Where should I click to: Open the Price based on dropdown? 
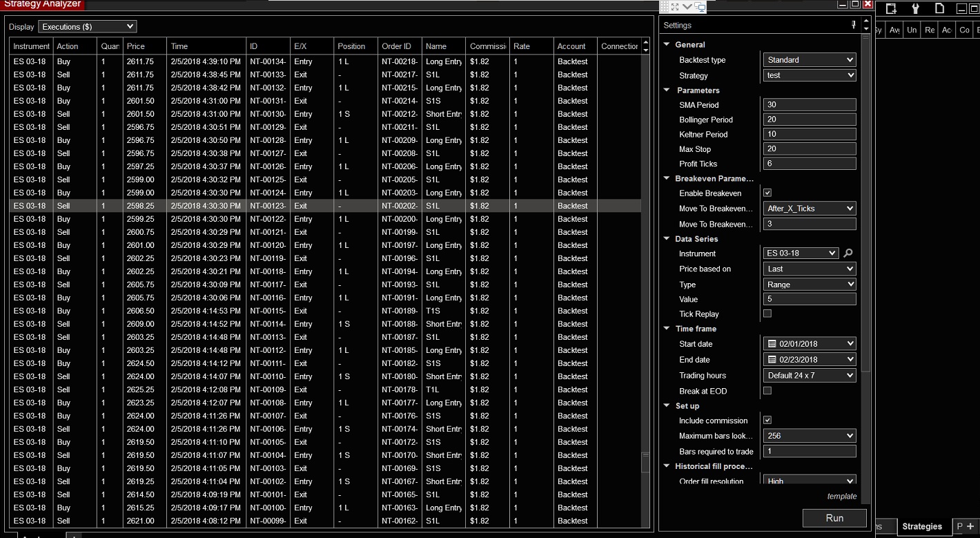coord(810,269)
